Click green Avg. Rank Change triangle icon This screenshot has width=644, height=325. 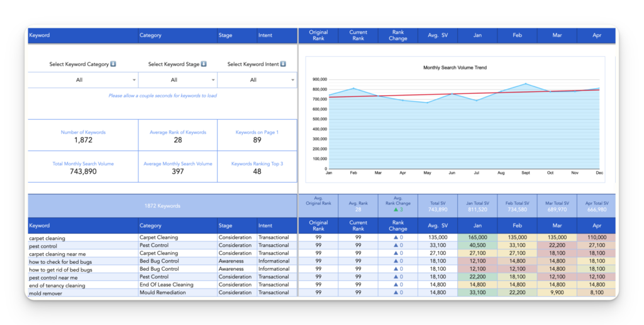[396, 209]
